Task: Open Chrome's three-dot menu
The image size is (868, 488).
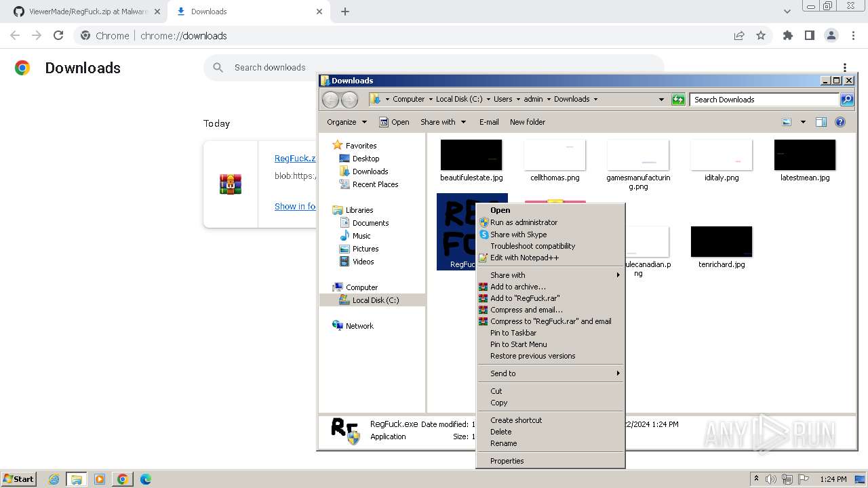Action: point(853,36)
